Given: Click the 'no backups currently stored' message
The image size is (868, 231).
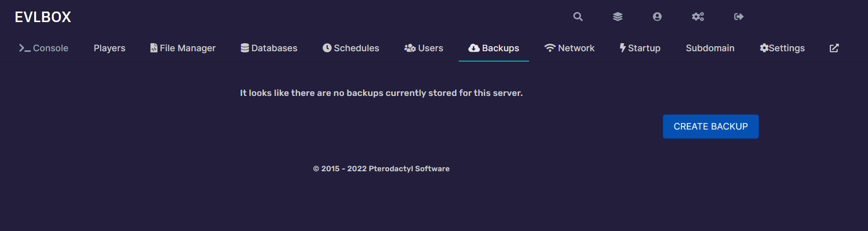Looking at the screenshot, I should pos(381,93).
